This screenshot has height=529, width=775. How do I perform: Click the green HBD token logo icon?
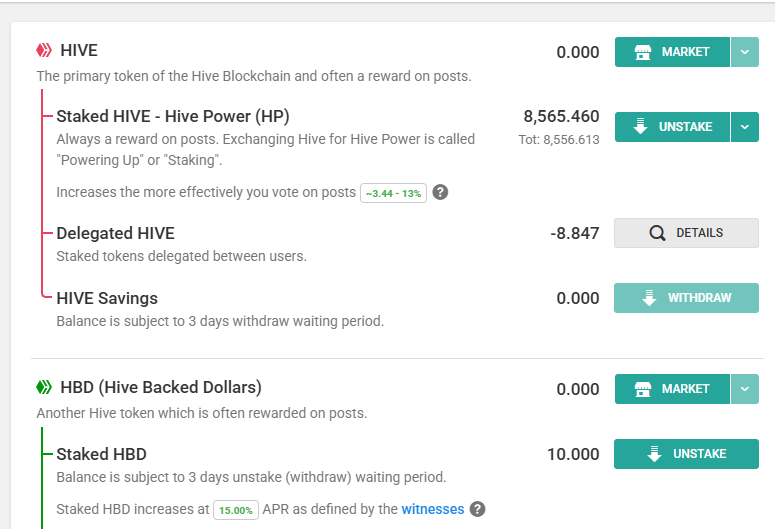[44, 387]
